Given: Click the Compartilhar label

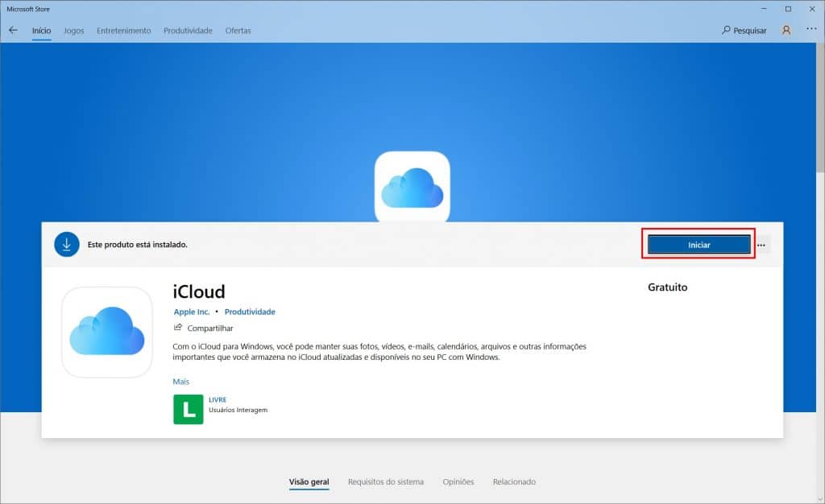Looking at the screenshot, I should coord(210,328).
